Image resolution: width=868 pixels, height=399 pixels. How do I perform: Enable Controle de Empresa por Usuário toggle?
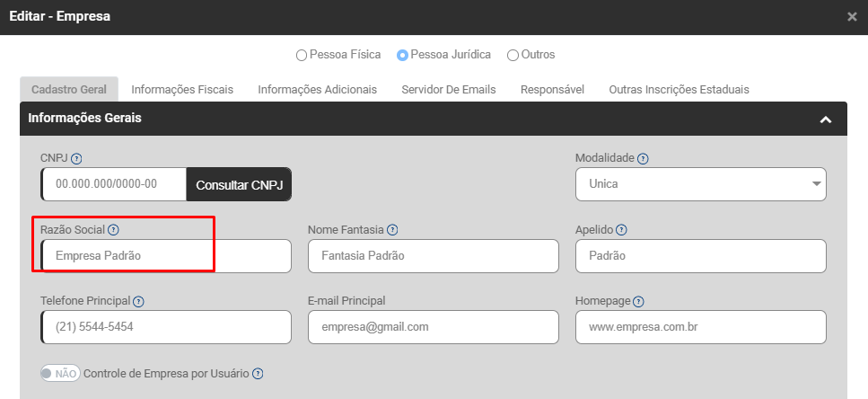pos(60,374)
